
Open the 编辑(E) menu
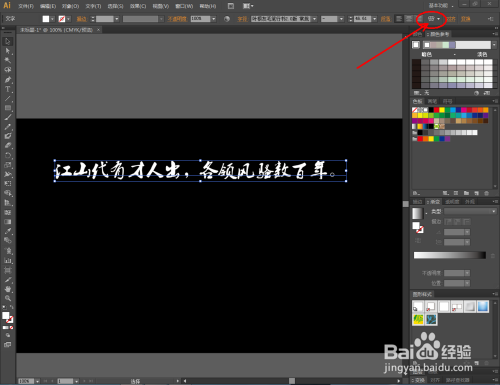click(48, 6)
